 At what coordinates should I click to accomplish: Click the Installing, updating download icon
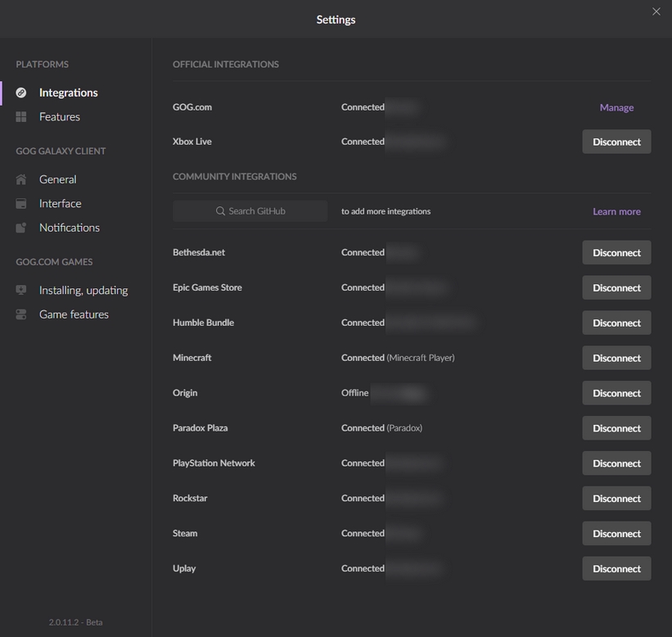[21, 291]
